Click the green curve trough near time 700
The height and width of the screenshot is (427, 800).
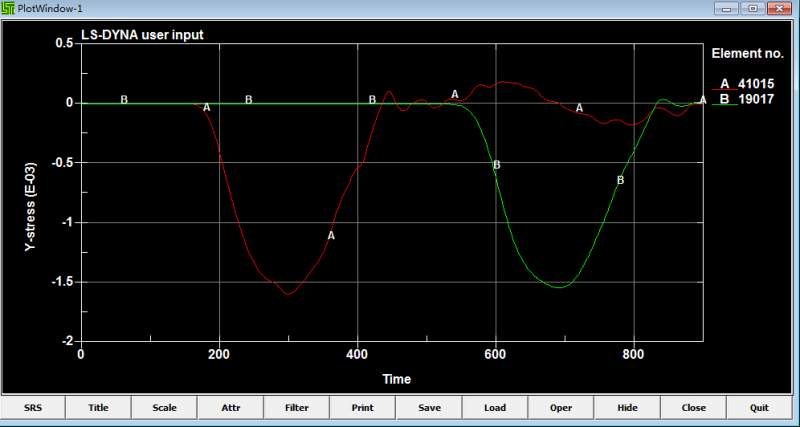coord(560,287)
